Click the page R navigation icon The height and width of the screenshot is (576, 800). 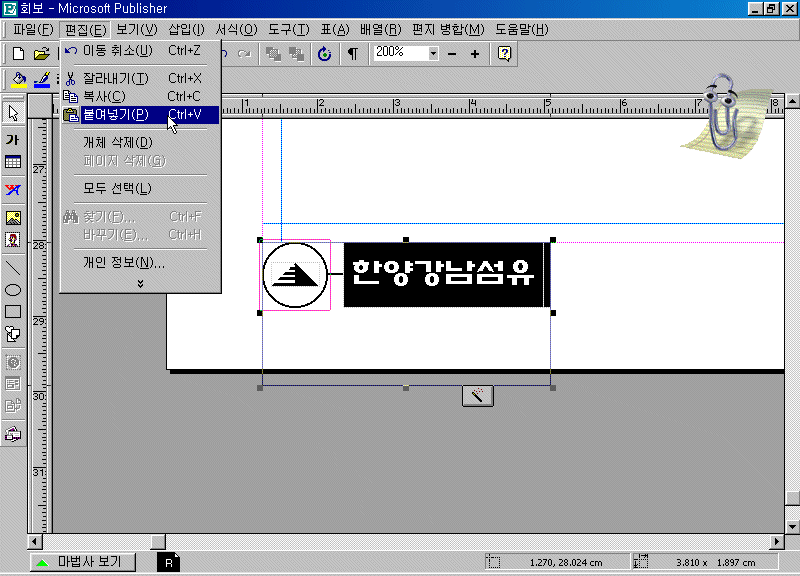tap(168, 562)
